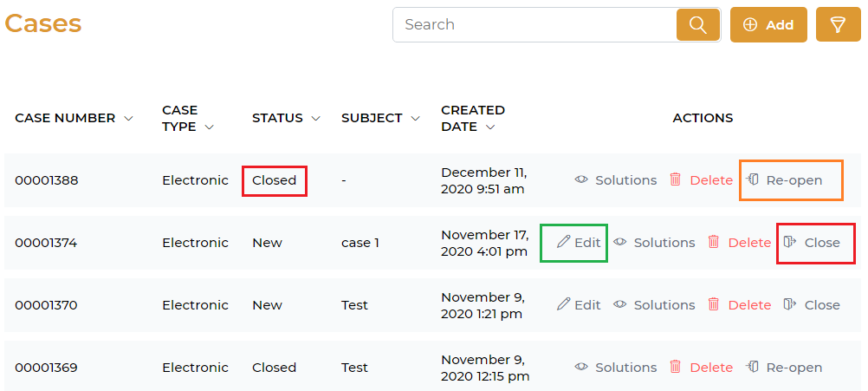Click the magnifier search button
The width and height of the screenshot is (868, 391).
[698, 24]
